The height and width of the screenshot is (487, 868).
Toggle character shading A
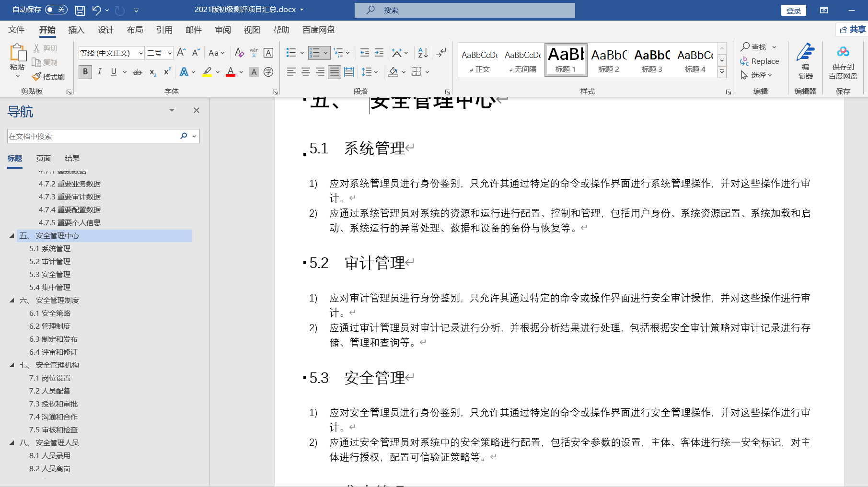[x=254, y=72]
